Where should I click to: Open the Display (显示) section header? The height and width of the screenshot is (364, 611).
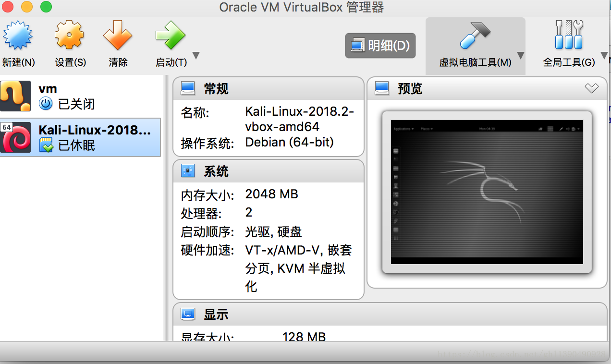390,314
